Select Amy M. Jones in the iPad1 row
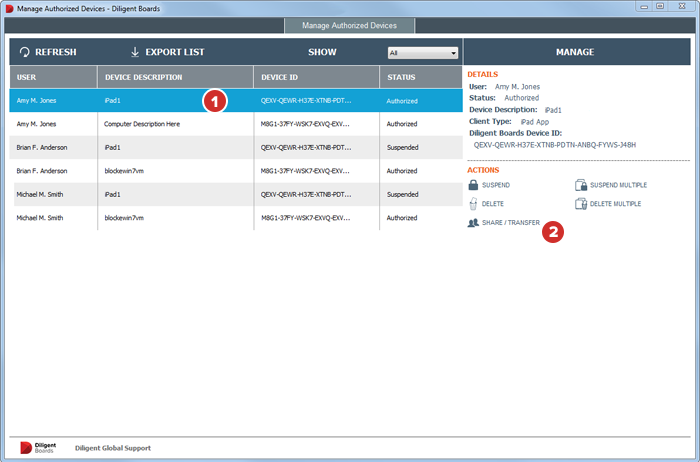 coord(36,100)
